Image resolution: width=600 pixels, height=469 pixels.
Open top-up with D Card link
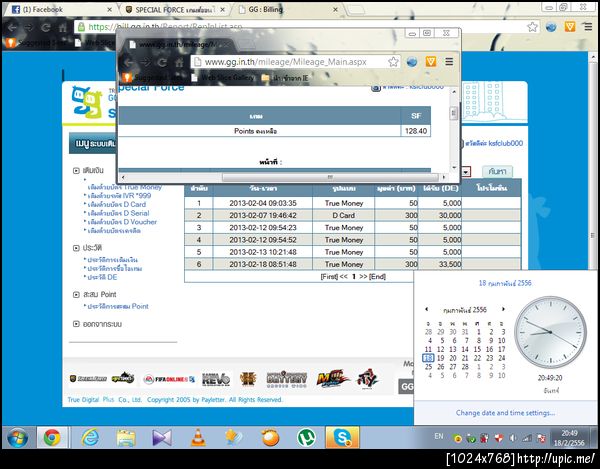click(117, 205)
